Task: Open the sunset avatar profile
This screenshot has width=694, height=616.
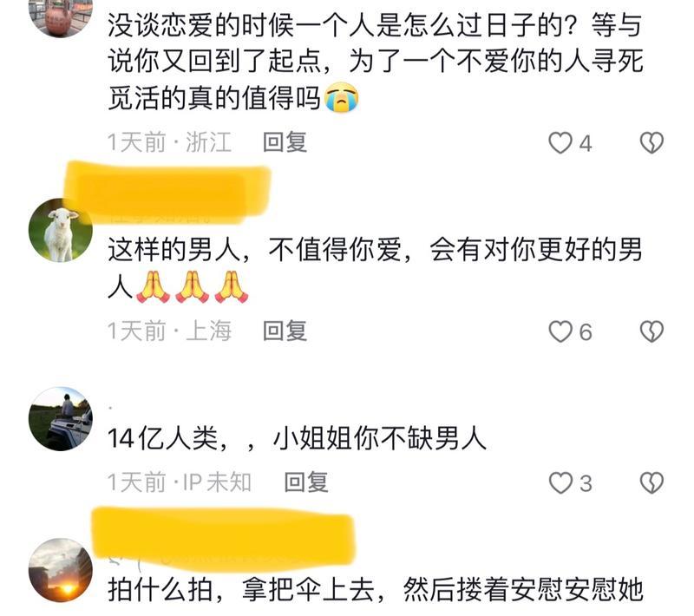Action: pyautogui.click(x=61, y=570)
